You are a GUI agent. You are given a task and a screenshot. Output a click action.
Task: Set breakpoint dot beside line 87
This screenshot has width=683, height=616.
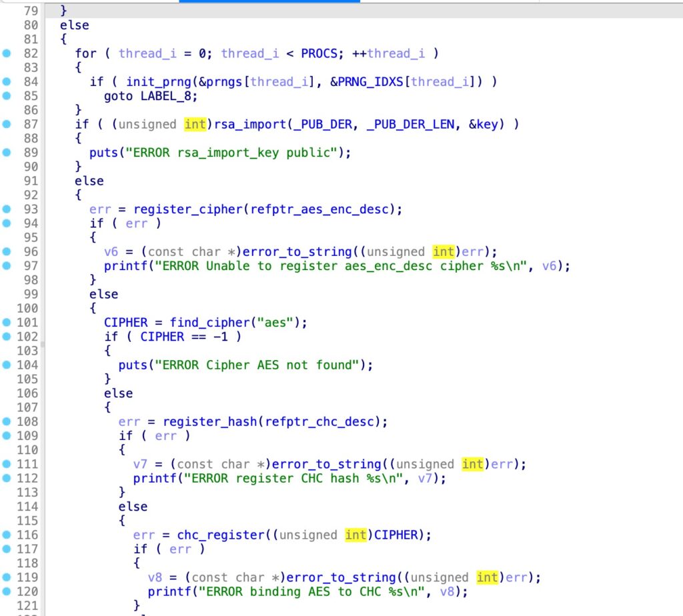tap(7, 124)
